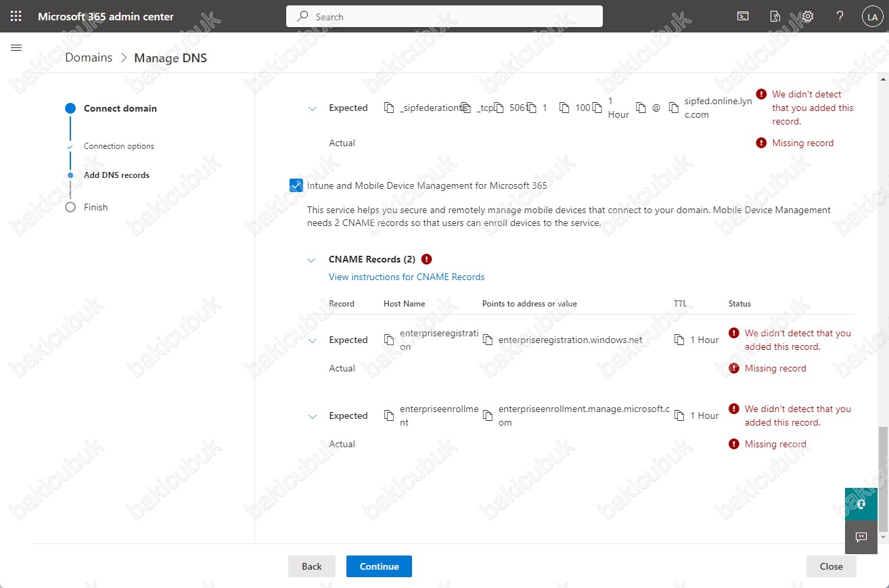Screen dimensions: 889x588
Task: Click Missing record status in SRV row
Action: (x=802, y=143)
